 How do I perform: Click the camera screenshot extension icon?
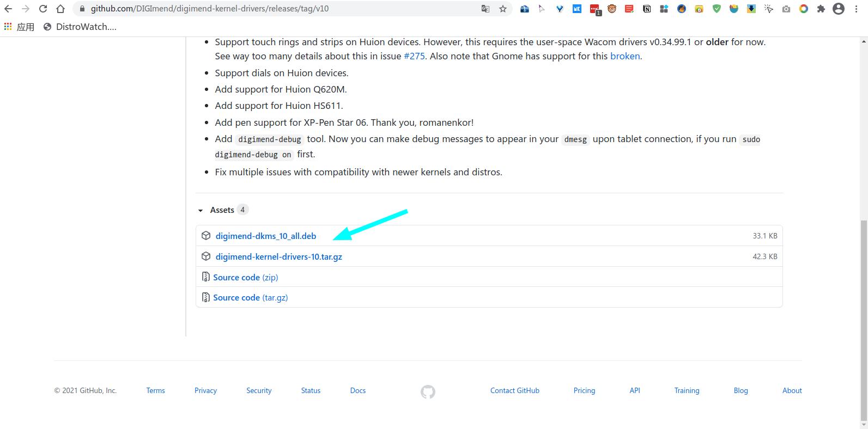786,9
